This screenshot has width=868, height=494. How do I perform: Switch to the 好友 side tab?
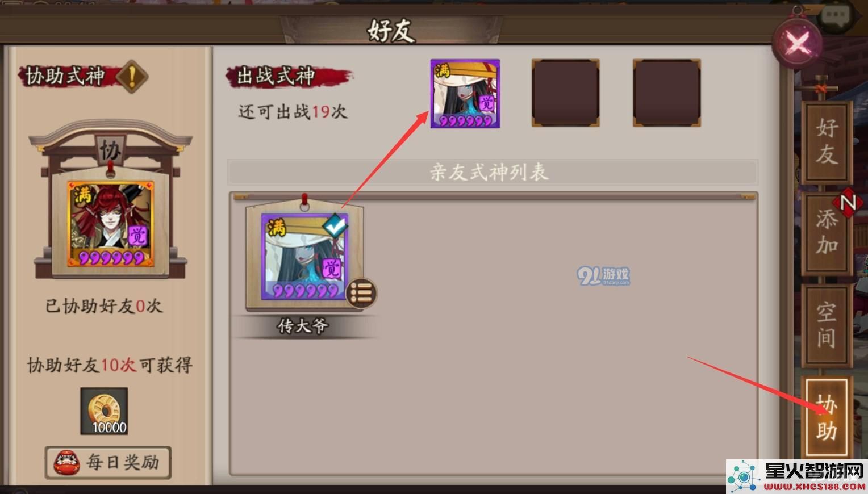(827, 142)
